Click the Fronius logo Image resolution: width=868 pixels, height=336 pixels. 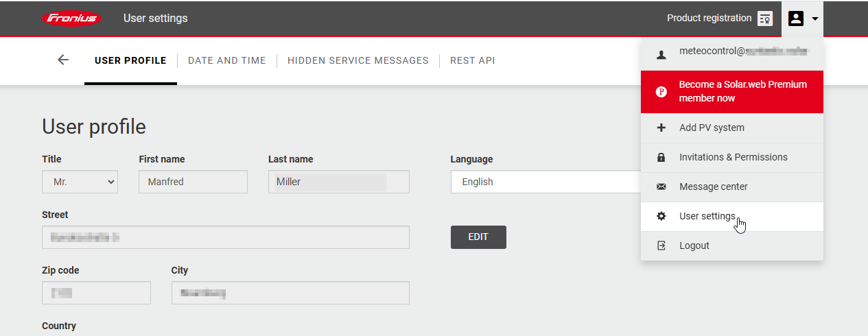click(x=71, y=19)
